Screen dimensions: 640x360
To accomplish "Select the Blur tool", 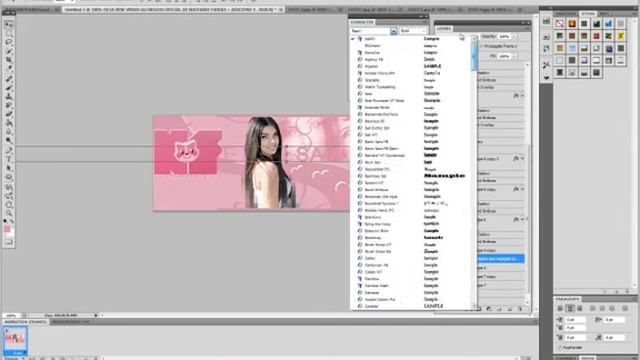I will 9,131.
